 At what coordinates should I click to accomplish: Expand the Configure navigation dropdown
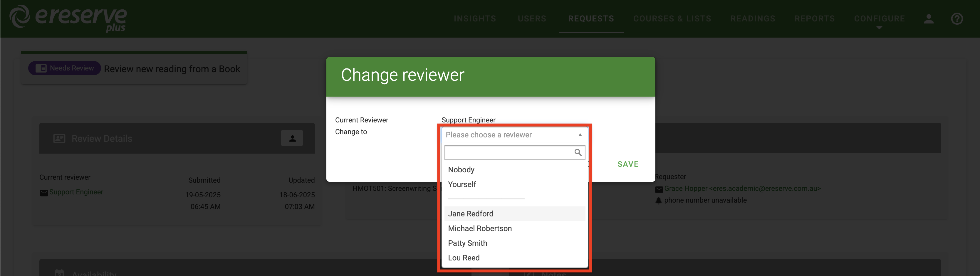point(880,18)
